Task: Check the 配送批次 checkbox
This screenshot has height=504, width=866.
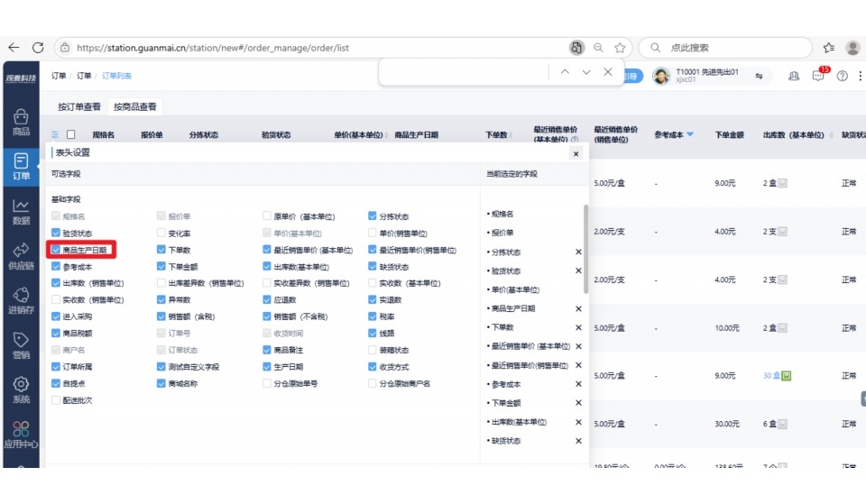Action: [57, 399]
